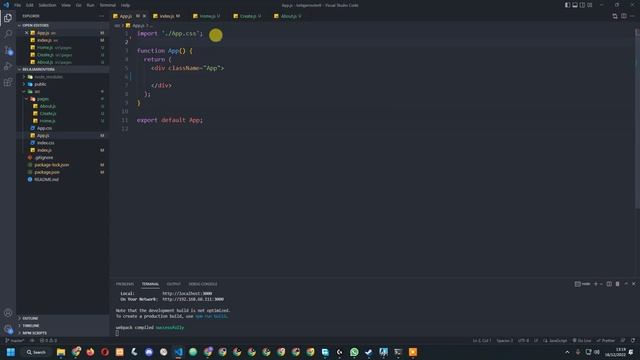
Task: Switch to the index.js editor tab
Action: [167, 16]
